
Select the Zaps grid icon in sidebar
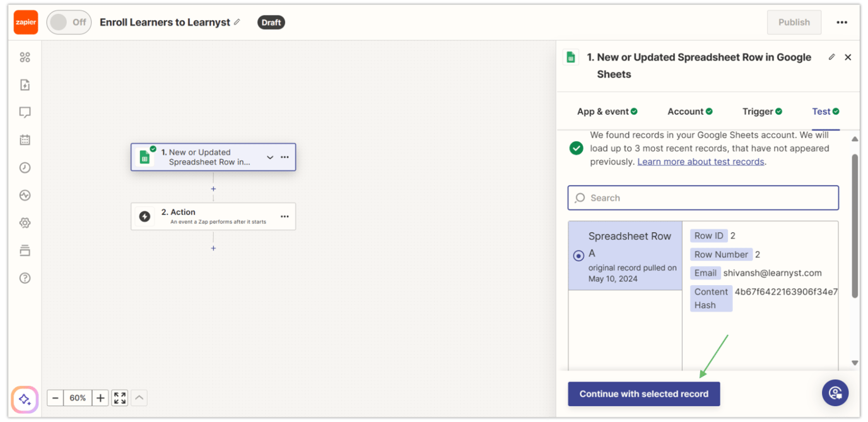coord(25,57)
